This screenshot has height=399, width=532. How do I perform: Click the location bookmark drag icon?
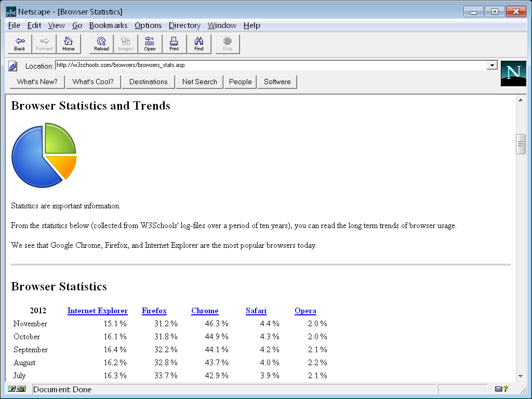tap(14, 66)
